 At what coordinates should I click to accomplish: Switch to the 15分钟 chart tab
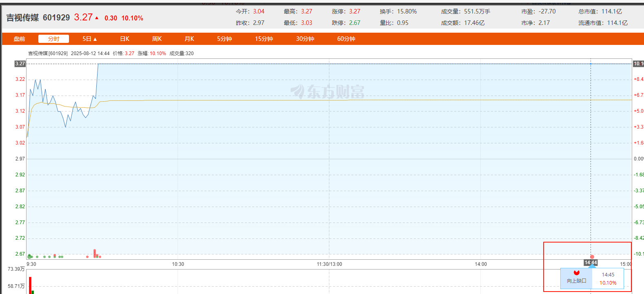tap(264, 39)
